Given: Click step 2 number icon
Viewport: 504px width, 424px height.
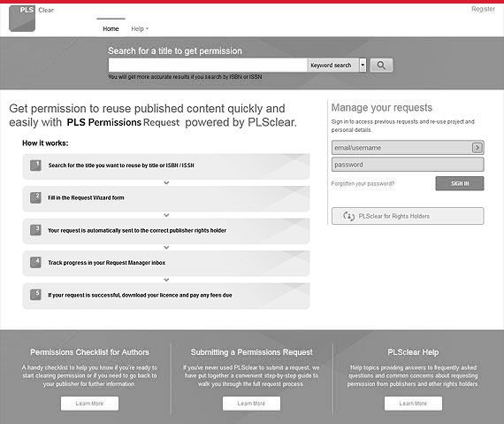Looking at the screenshot, I should pos(35,198).
